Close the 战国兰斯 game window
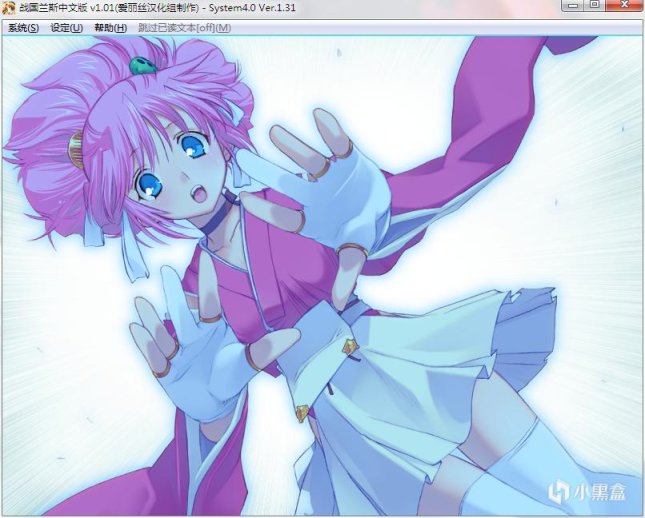Viewport: 645px width, 518px height. point(624,5)
